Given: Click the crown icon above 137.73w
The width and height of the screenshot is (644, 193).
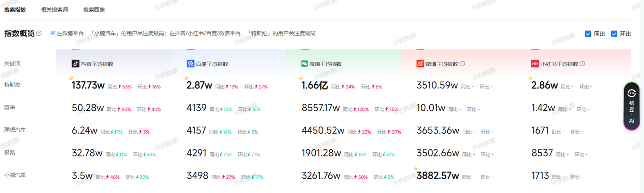Looking at the screenshot, I should [71, 78].
